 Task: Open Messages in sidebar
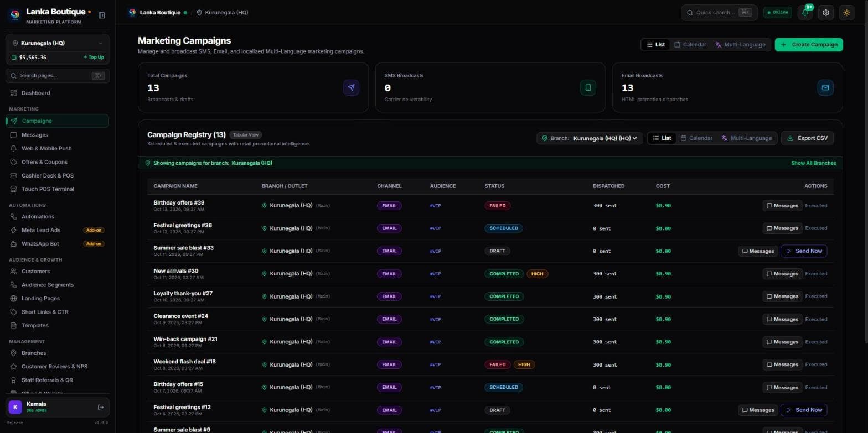(57, 135)
